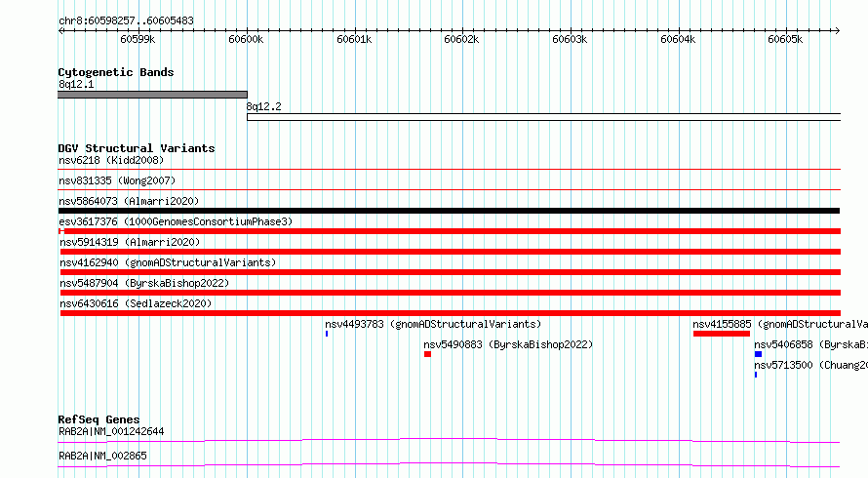This screenshot has height=478, width=868.
Task: Click the red nsv4162940 variant bar
Action: coord(450,272)
